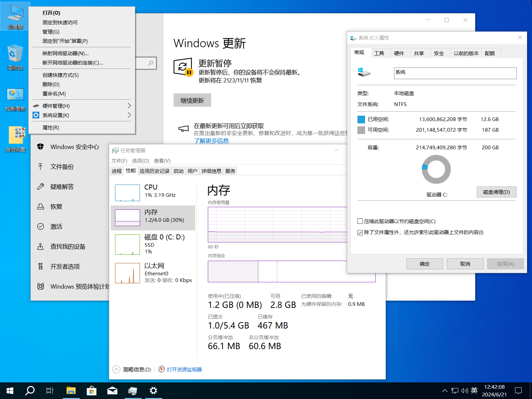
Task: Click the 恢复 icon in Settings sidebar
Action: pyautogui.click(x=41, y=206)
